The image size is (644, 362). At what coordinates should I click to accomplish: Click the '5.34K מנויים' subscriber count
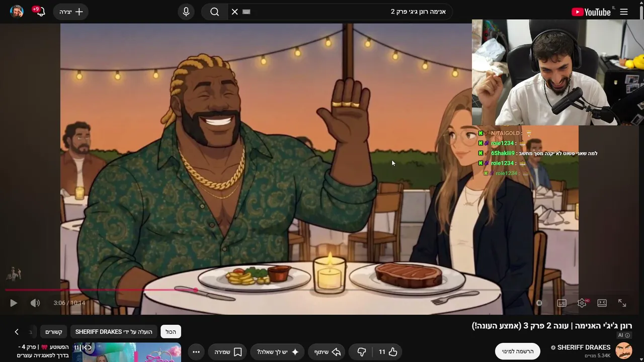(597, 356)
